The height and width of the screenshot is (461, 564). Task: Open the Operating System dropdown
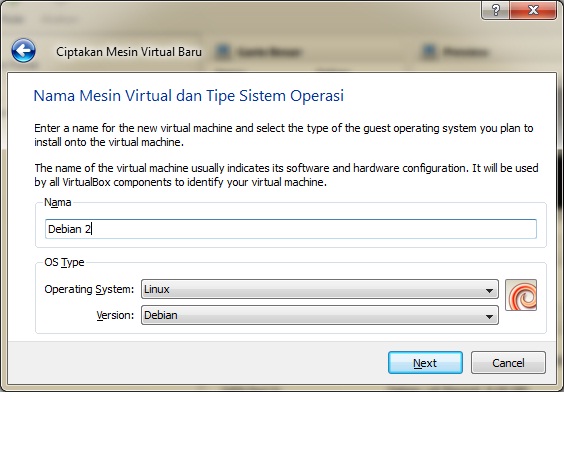[320, 289]
